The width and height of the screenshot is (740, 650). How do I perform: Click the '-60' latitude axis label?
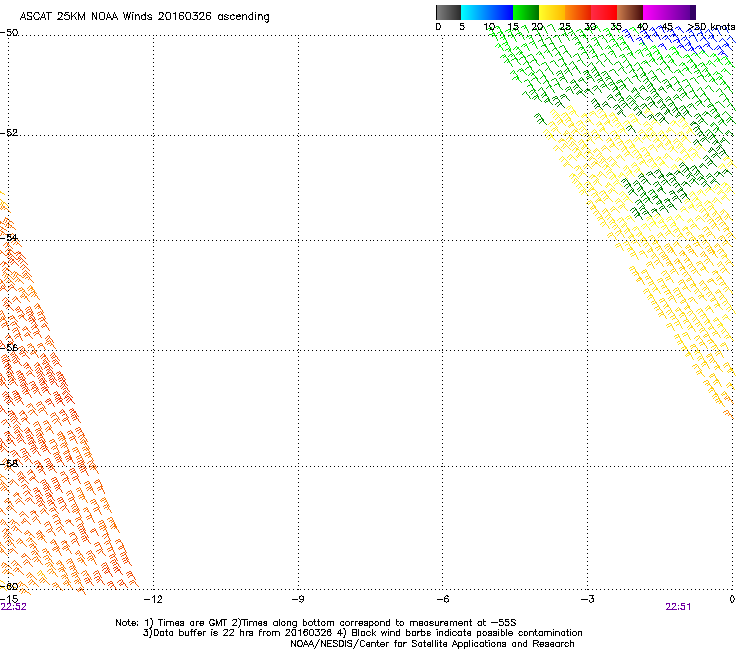[x=9, y=586]
